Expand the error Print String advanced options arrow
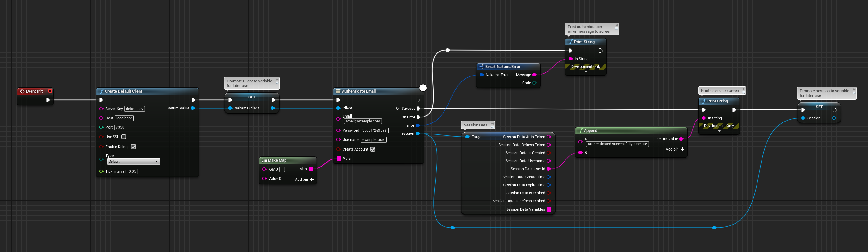 [x=586, y=72]
